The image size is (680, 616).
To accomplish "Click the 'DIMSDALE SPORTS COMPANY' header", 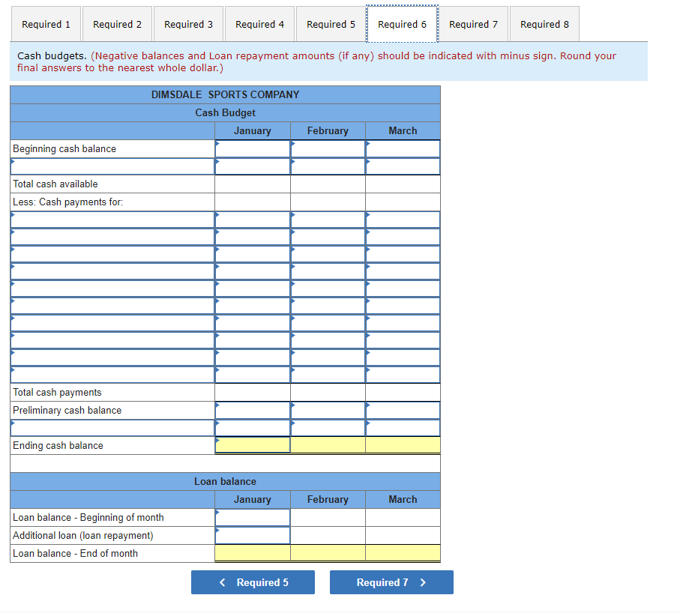I will 225,94.
